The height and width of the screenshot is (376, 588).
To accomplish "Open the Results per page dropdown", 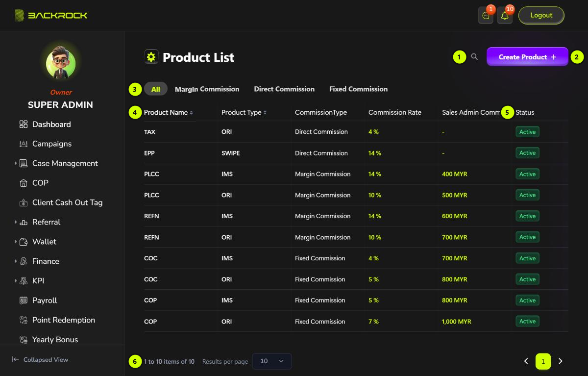I will coord(272,361).
